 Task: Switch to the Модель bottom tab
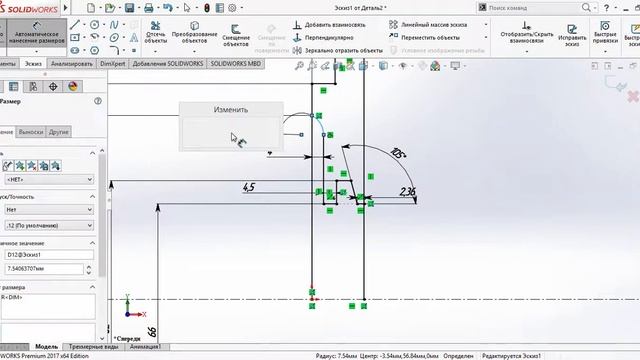(46, 347)
